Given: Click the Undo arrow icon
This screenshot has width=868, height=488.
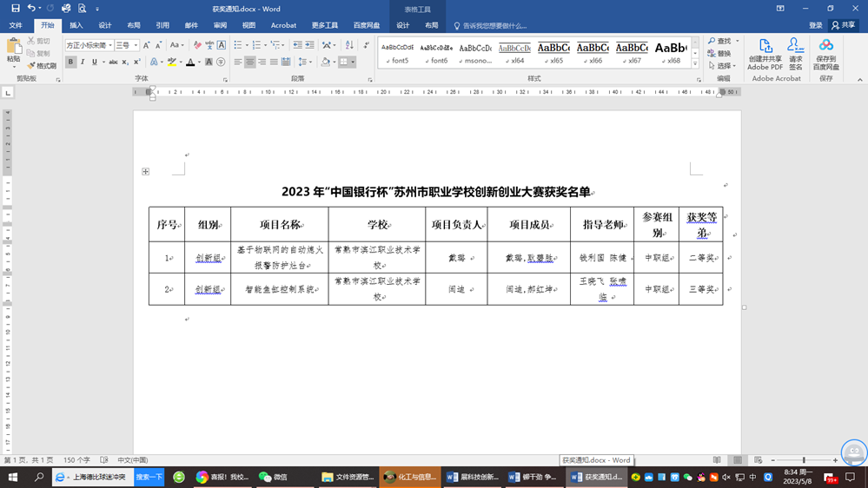Looking at the screenshot, I should pyautogui.click(x=31, y=9).
